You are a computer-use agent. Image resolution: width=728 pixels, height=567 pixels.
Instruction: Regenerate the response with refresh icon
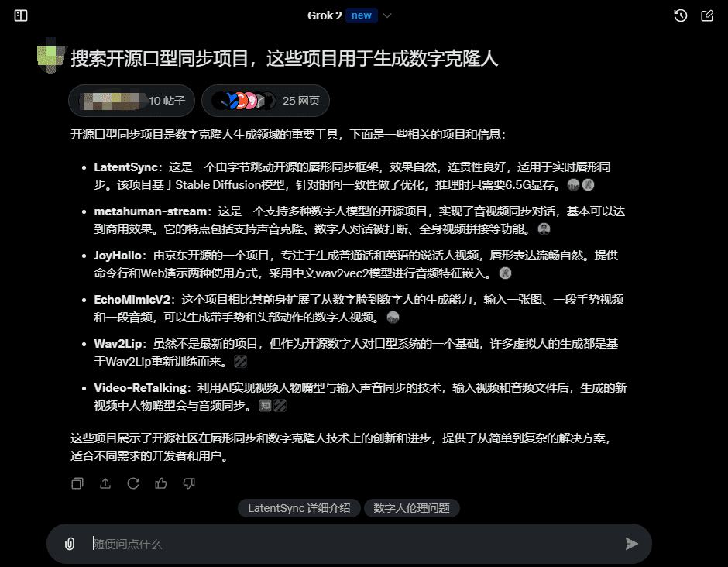(133, 483)
